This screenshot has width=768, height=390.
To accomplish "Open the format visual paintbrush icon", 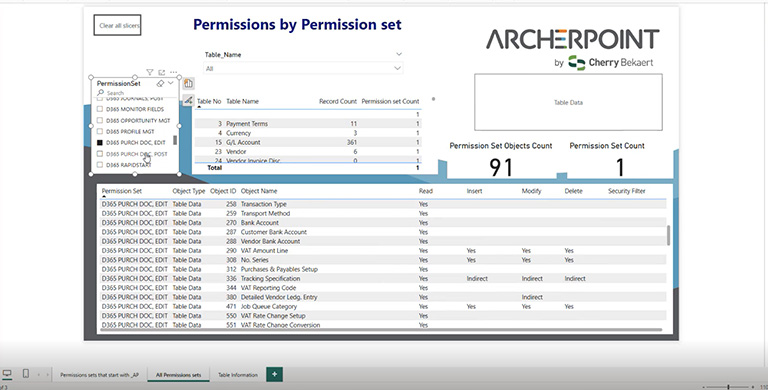I will (x=189, y=100).
